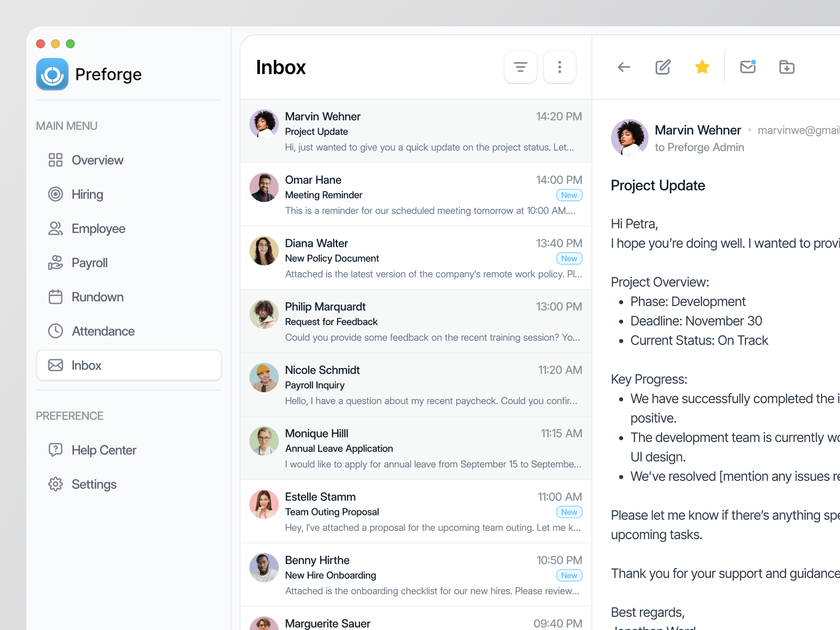Unstar the Project Update email
Viewport: 840px width, 630px height.
(702, 67)
